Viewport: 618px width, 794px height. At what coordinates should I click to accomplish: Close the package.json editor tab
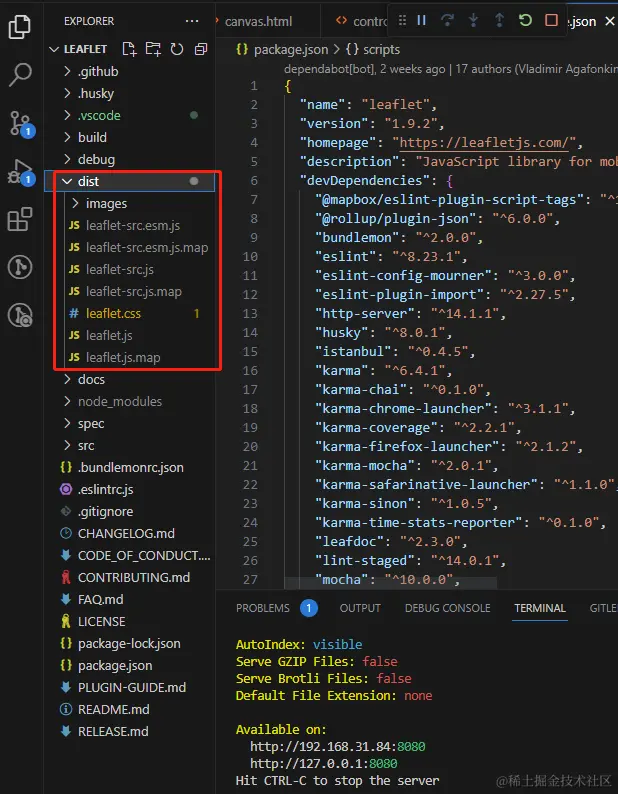(610, 22)
